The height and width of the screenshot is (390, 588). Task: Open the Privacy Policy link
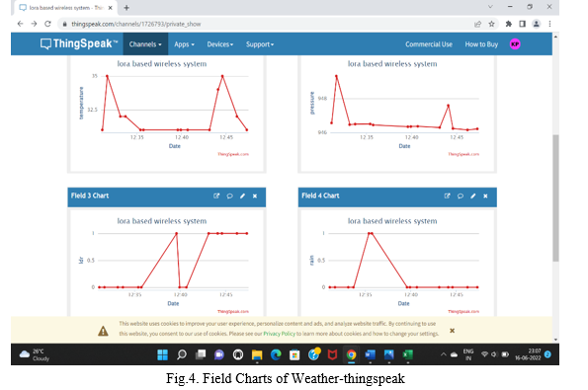[279, 334]
